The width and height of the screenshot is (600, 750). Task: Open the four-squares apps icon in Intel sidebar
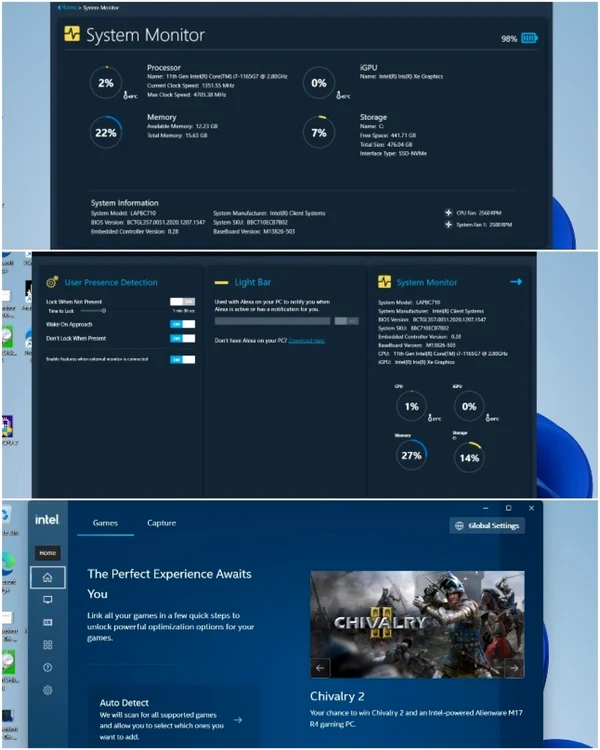[x=47, y=645]
